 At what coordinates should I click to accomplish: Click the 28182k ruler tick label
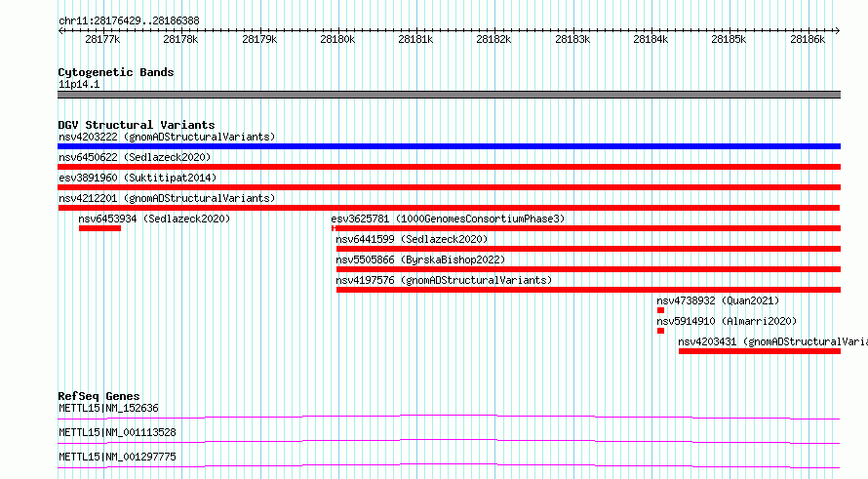[493, 40]
